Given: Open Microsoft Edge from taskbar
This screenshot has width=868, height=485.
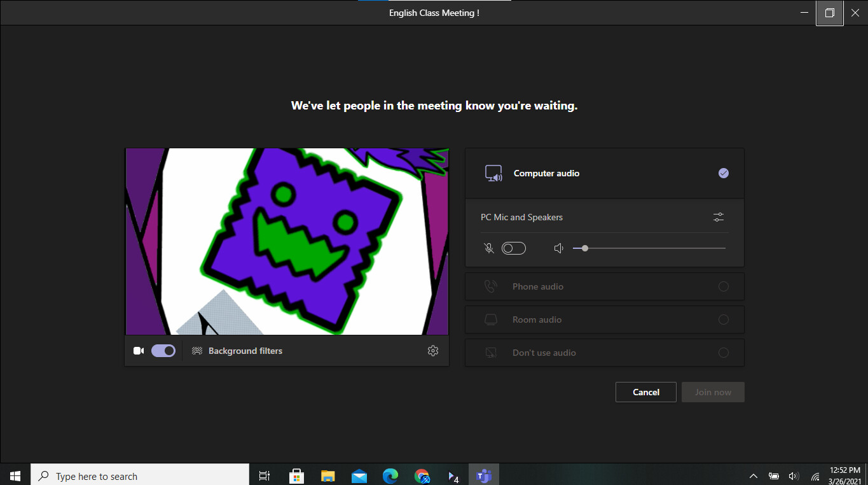Looking at the screenshot, I should click(x=390, y=475).
